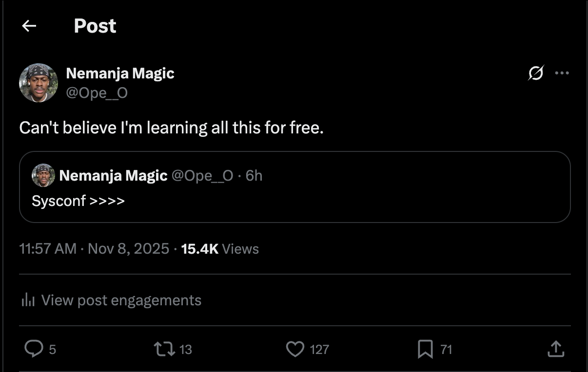Open the reply composer via speech bubble icon
The width and height of the screenshot is (588, 372).
coord(34,349)
